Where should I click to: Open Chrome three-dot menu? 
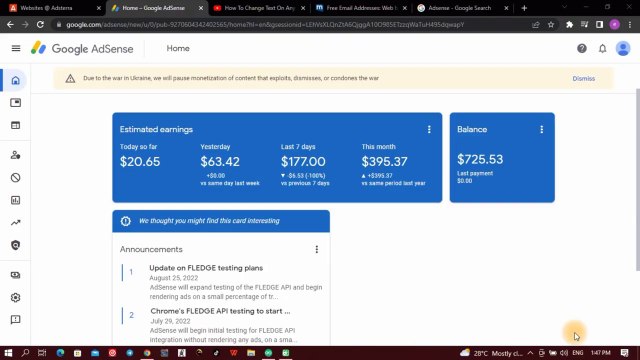[x=630, y=24]
